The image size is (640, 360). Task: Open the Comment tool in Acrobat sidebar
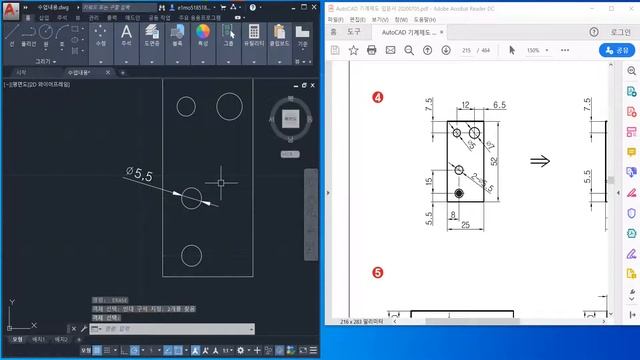coord(631,152)
